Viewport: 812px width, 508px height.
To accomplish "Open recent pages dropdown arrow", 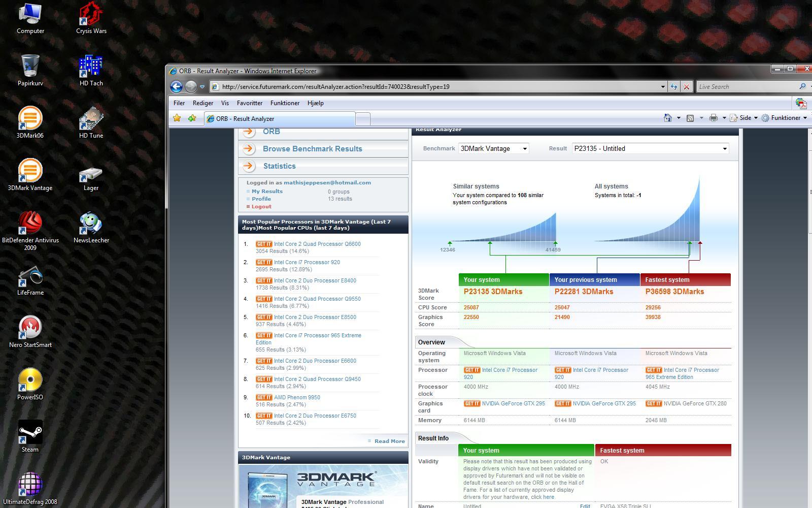I will (202, 87).
